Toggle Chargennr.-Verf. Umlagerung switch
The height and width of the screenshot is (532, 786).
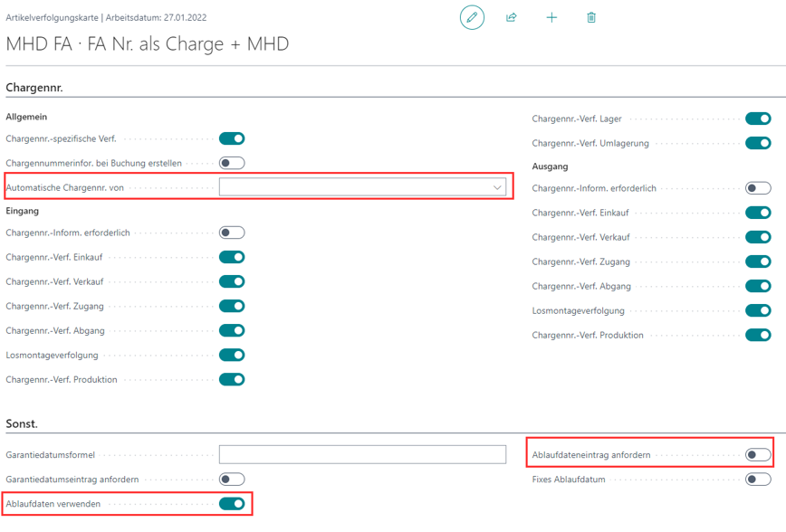758,143
